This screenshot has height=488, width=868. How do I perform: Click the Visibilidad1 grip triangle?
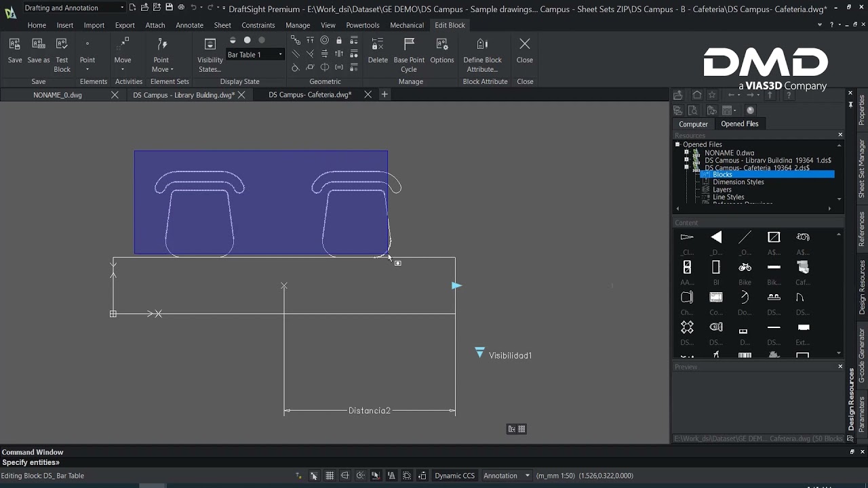tap(480, 353)
